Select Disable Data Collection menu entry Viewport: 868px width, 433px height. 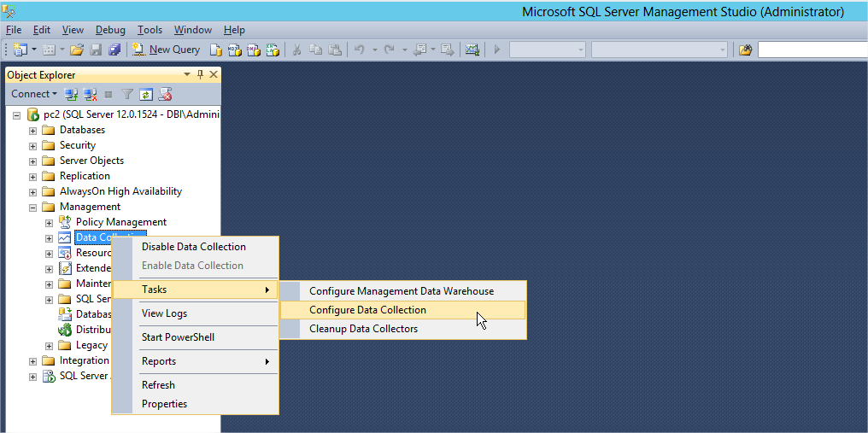(x=195, y=247)
